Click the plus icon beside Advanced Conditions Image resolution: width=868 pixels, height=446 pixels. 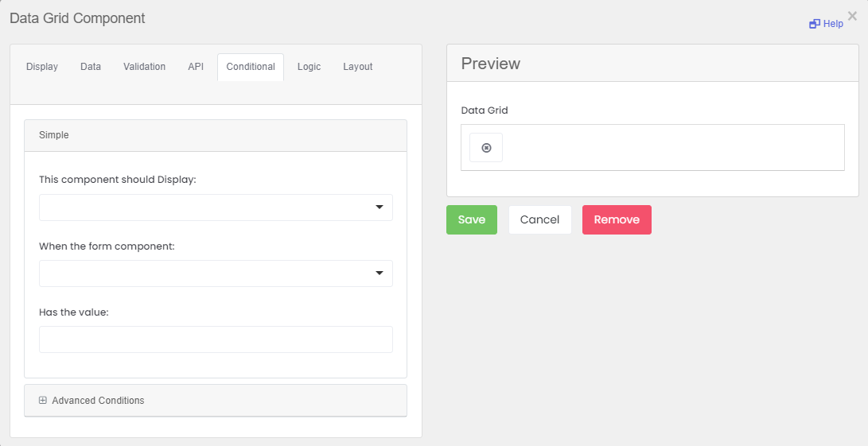pyautogui.click(x=43, y=401)
